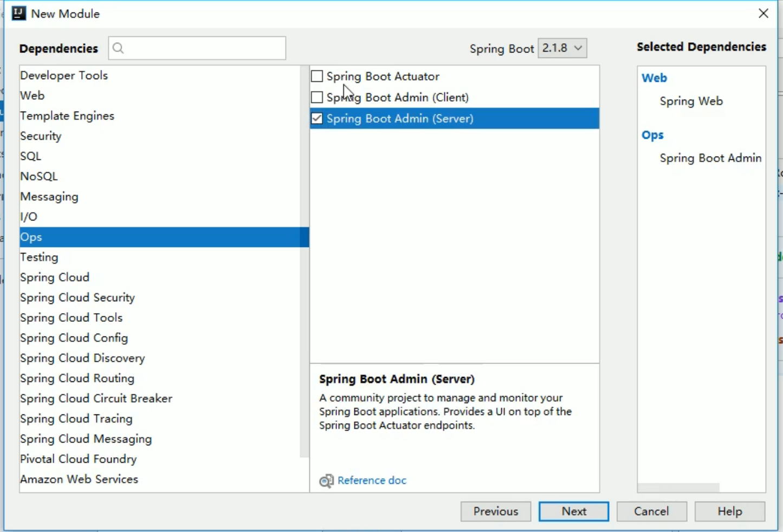
Task: Open the Template Engines category
Action: click(x=160, y=116)
